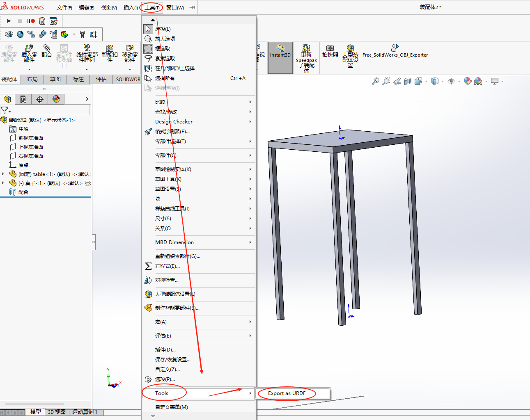The height and width of the screenshot is (420, 530).
Task: Activate the 智能扣件 tool
Action: pos(109,55)
